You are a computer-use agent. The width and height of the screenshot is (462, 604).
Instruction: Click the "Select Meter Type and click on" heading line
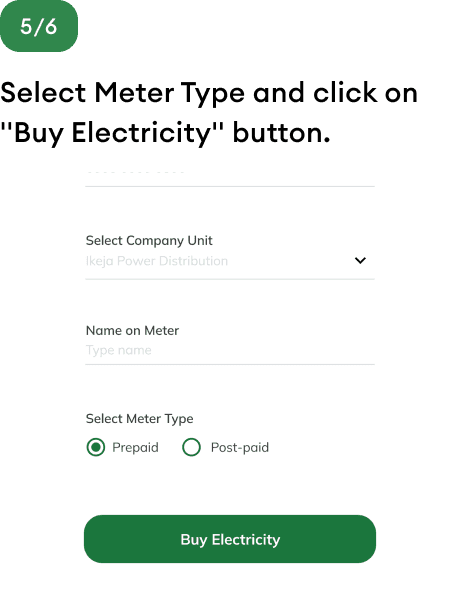[209, 94]
